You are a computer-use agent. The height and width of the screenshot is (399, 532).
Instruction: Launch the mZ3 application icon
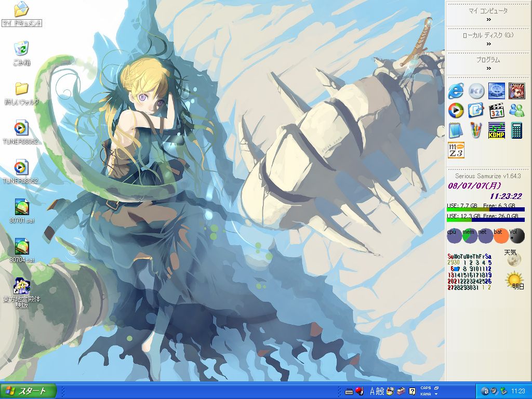(x=456, y=150)
